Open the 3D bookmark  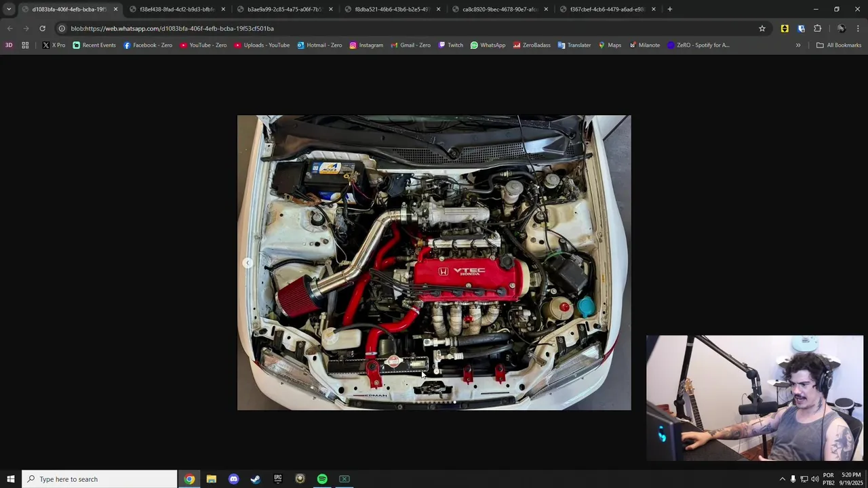click(x=9, y=45)
